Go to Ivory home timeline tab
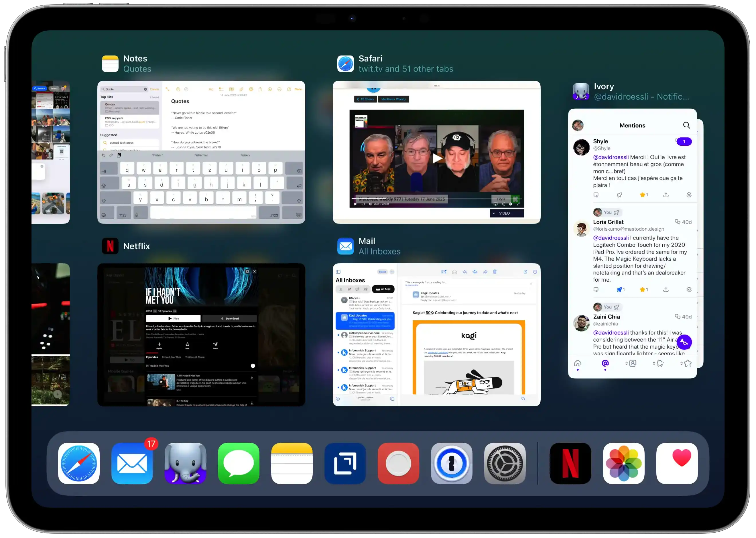 click(x=577, y=363)
